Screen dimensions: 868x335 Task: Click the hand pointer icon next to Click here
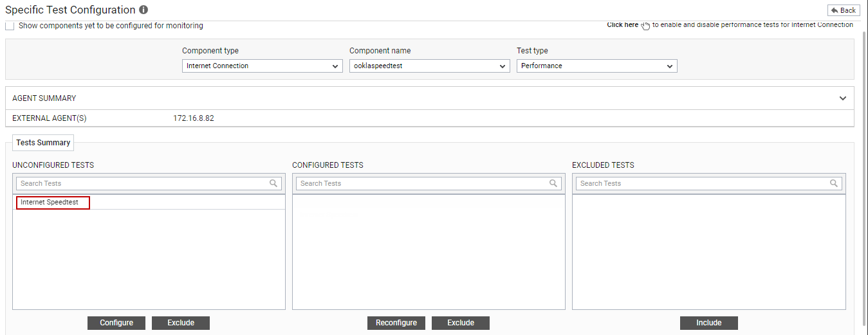point(645,26)
